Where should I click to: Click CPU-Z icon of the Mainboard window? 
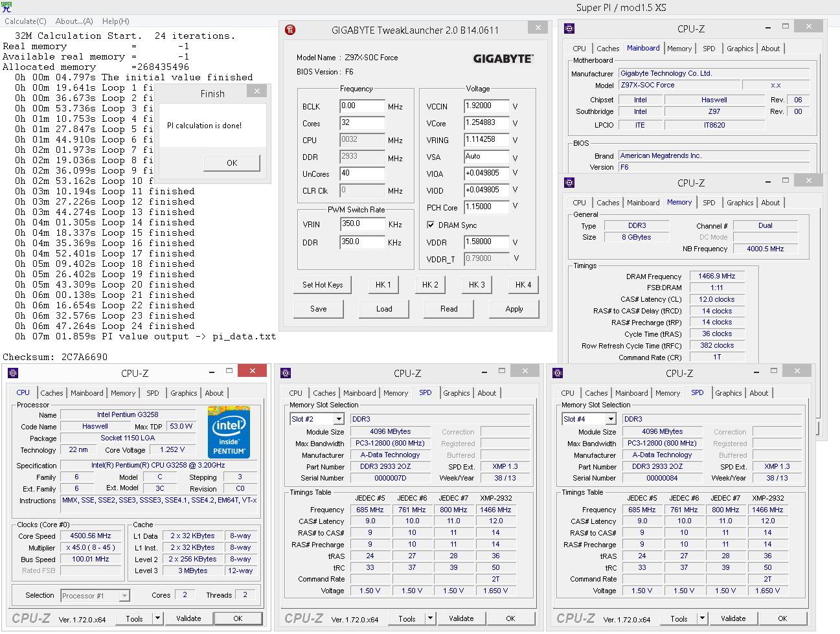569,28
